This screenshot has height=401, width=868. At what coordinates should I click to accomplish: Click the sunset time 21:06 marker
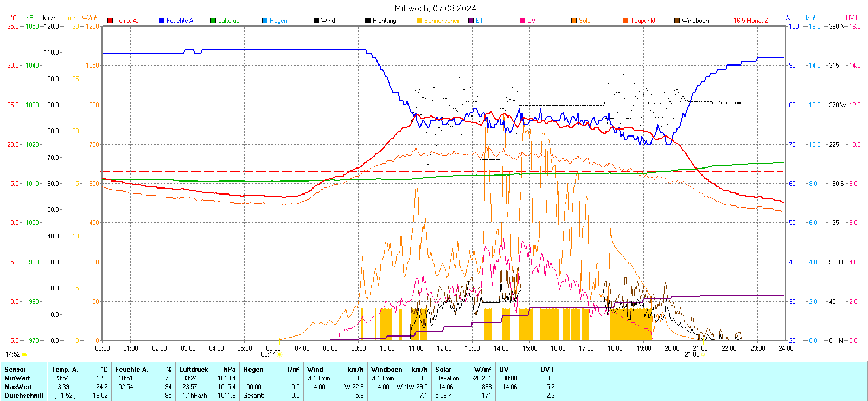[x=692, y=354]
